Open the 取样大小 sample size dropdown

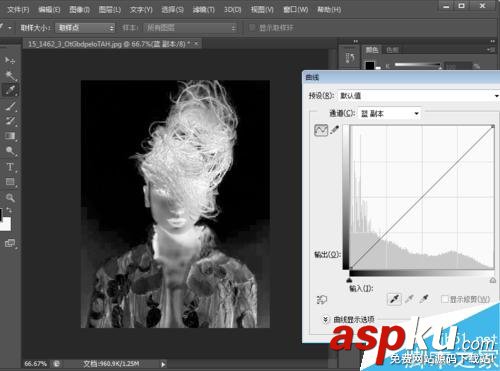coord(85,28)
